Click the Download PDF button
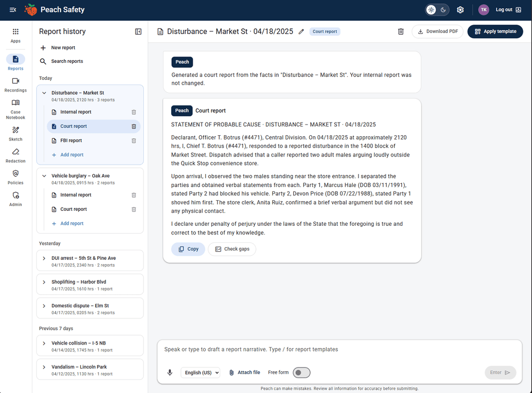 click(437, 31)
